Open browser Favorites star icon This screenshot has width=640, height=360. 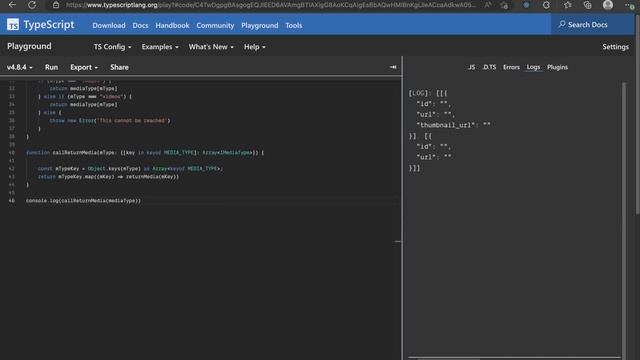coord(567,5)
